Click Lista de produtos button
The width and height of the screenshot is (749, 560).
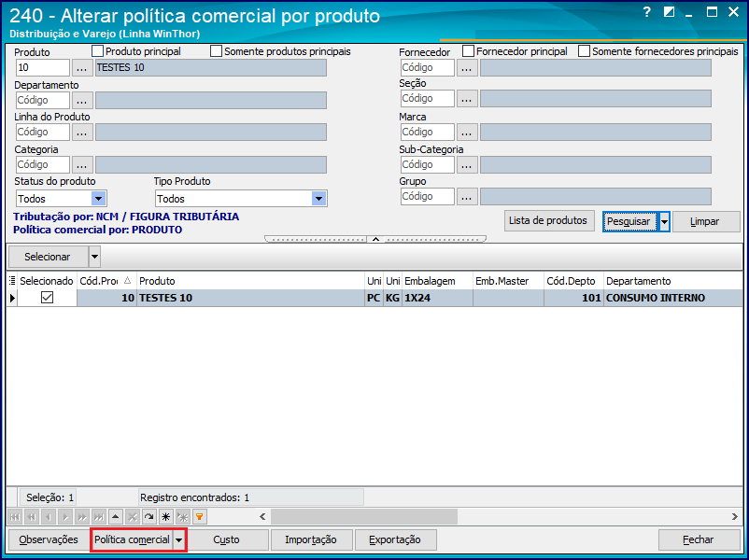point(548,221)
